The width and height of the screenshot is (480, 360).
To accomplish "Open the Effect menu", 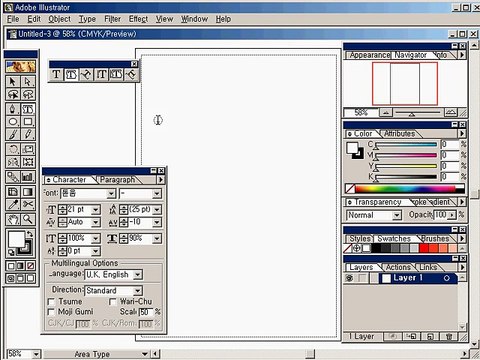I will point(138,19).
